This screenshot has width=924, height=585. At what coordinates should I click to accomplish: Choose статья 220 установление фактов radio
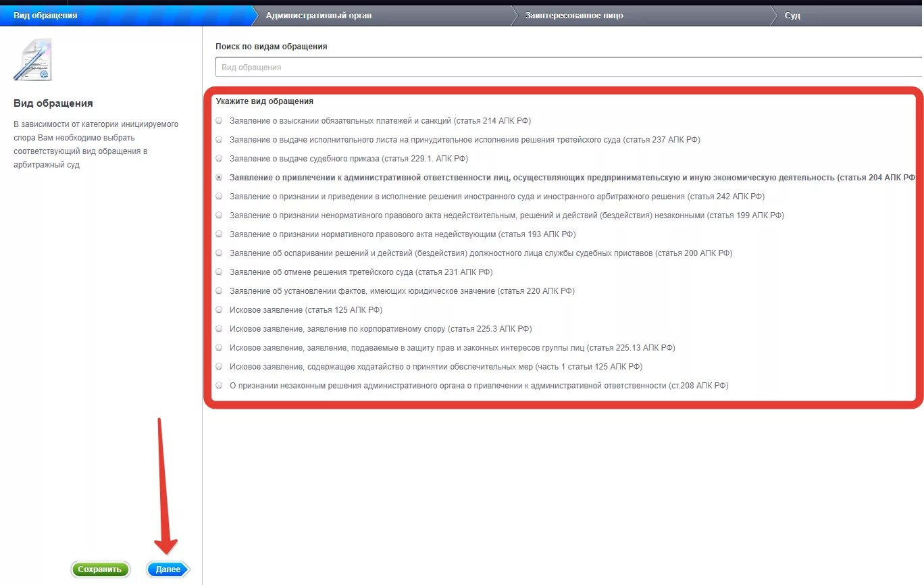point(219,291)
